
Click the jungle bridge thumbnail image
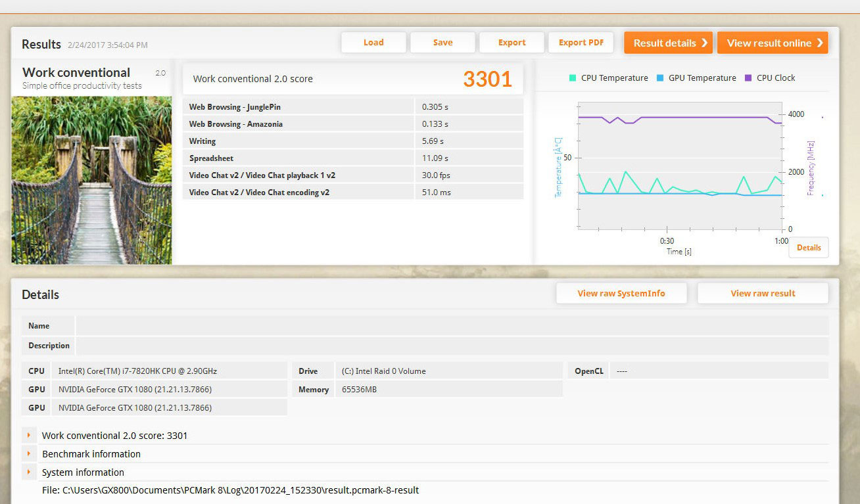tap(91, 181)
